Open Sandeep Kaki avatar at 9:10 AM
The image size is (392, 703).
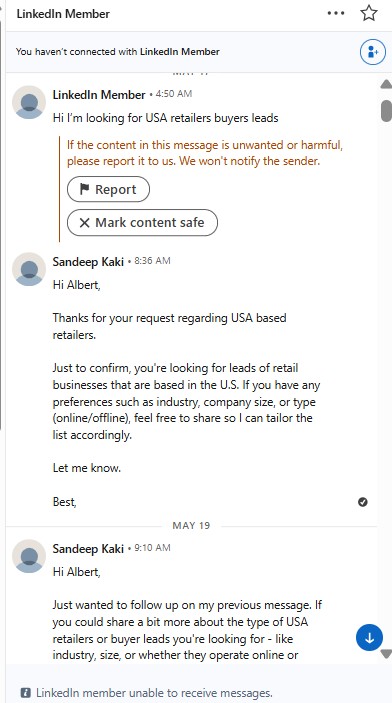pyautogui.click(x=29, y=556)
